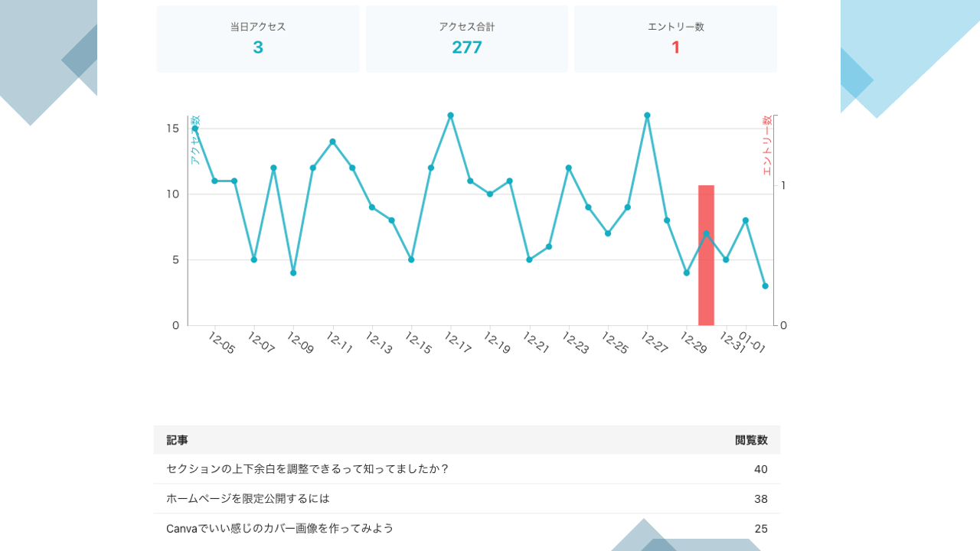Open article セクションの上下余白を調整できるって知ってましたか？
This screenshot has width=980, height=551.
(x=307, y=469)
